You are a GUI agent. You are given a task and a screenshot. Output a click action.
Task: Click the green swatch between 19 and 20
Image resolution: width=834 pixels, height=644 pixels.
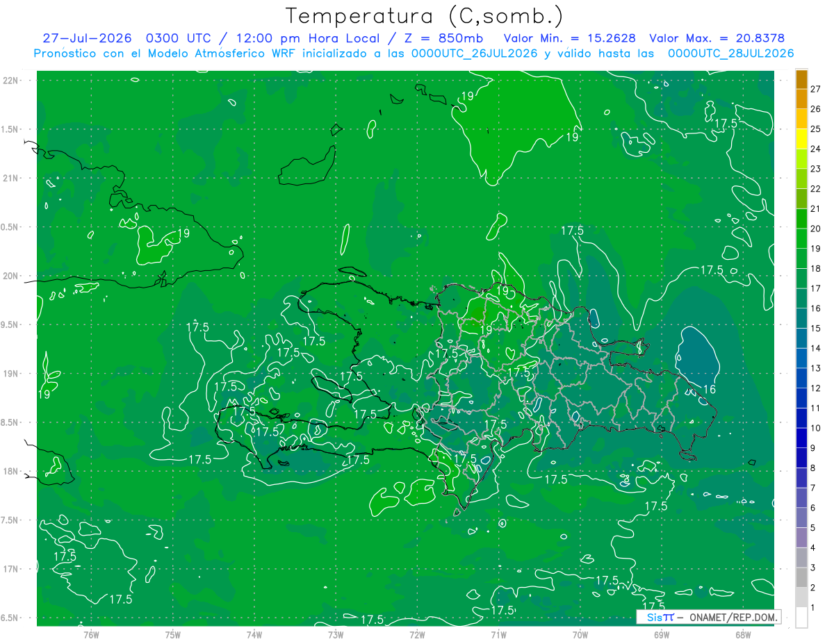click(801, 238)
